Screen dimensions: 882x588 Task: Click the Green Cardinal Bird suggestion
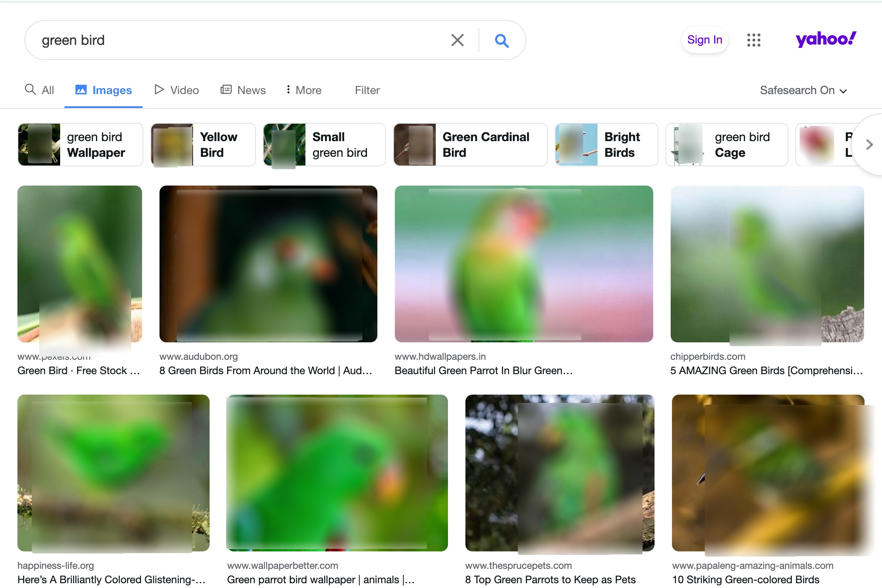470,145
